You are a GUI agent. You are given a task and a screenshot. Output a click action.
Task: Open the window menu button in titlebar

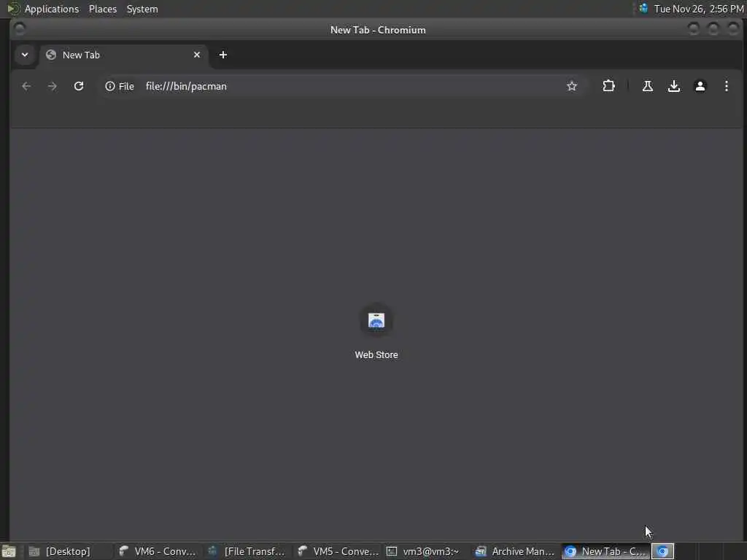[20, 29]
